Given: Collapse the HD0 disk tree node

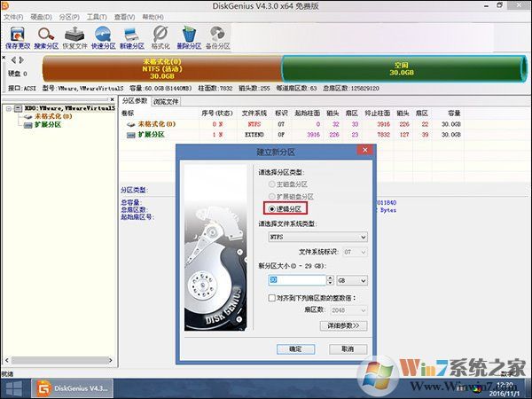Looking at the screenshot, I should (9, 108).
